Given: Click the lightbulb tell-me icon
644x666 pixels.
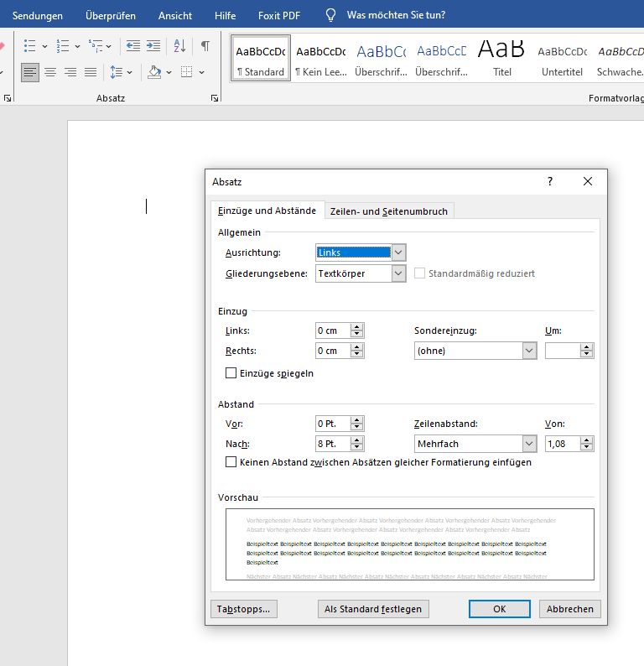Looking at the screenshot, I should pyautogui.click(x=330, y=15).
